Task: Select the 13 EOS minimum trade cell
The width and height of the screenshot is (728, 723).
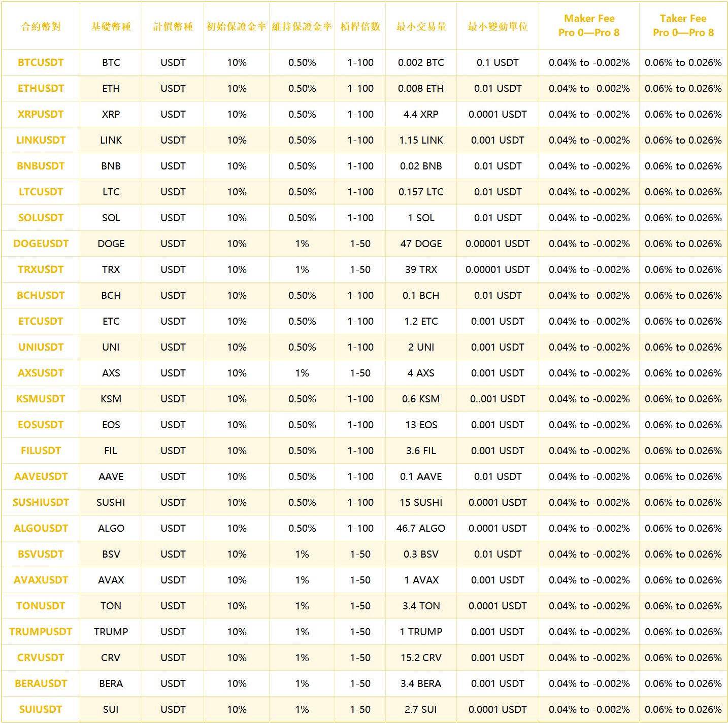Action: [421, 425]
